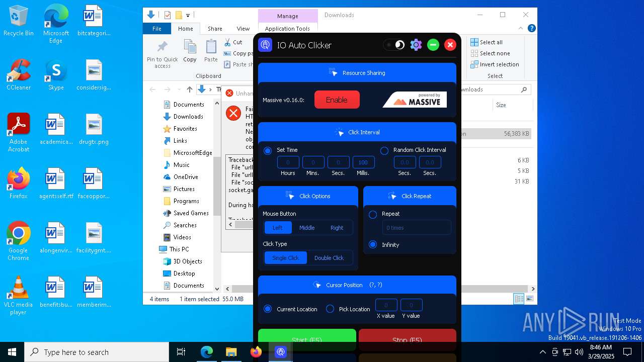
Task: Click Select none in Explorer ribbon
Action: pyautogui.click(x=490, y=53)
